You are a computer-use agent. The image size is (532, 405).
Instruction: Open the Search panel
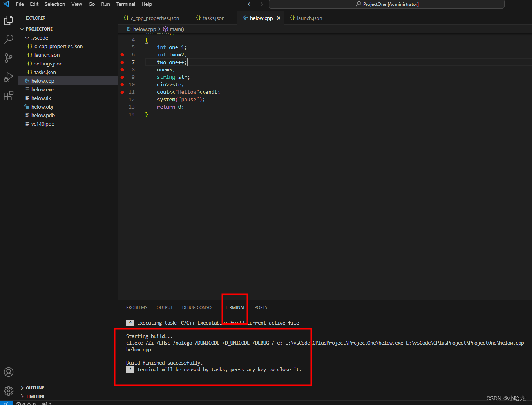[8, 39]
